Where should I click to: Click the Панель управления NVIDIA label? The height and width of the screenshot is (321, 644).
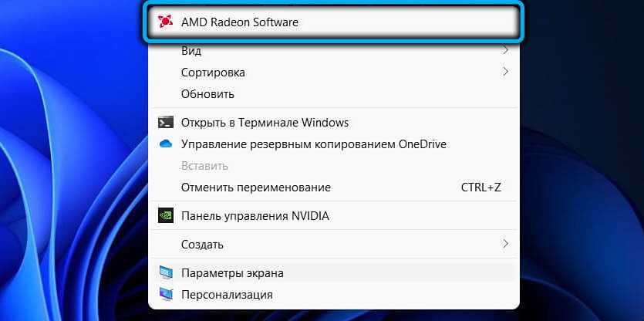(x=255, y=216)
